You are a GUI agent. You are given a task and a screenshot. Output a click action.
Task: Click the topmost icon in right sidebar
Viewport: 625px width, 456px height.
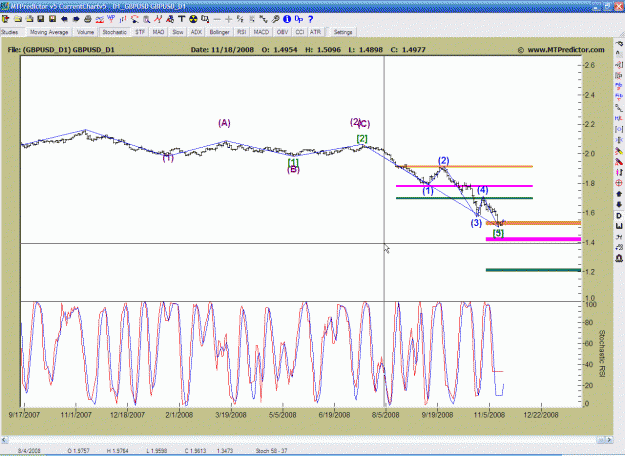pos(619,43)
